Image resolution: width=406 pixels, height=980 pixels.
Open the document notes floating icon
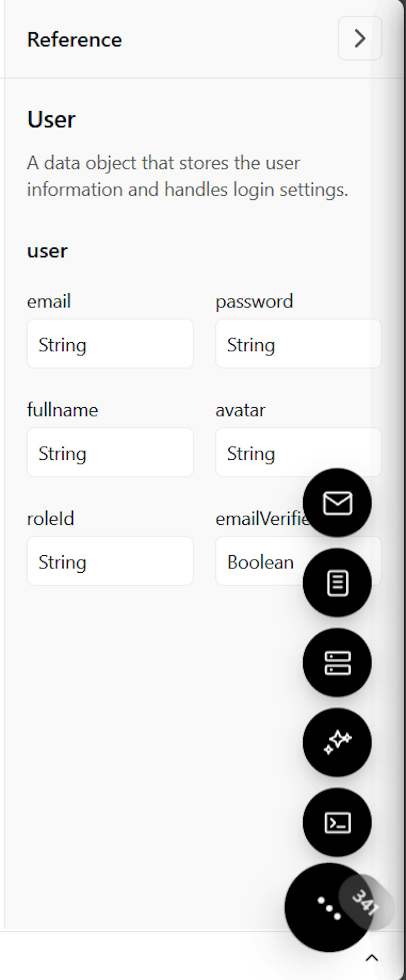337,582
